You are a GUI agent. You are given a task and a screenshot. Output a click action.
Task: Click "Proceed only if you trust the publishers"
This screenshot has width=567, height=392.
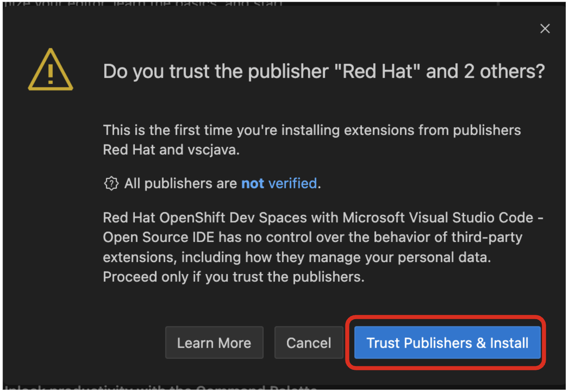[233, 277]
